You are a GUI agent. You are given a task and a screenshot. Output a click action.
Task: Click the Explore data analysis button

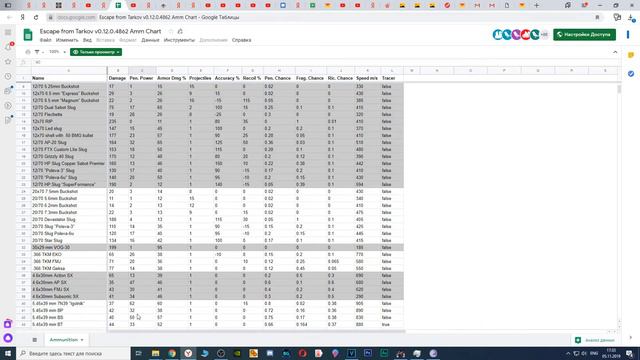pyautogui.click(x=595, y=340)
